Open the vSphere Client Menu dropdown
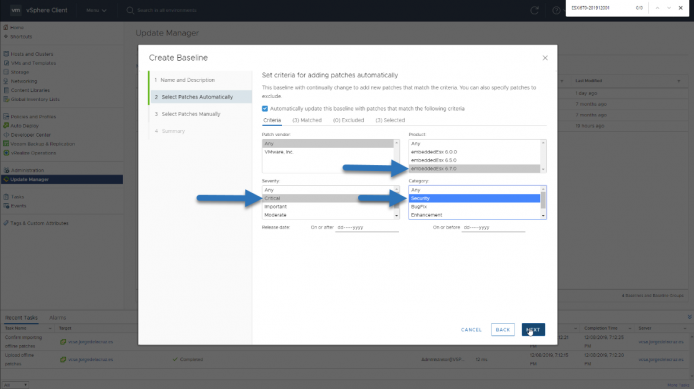 tap(96, 10)
